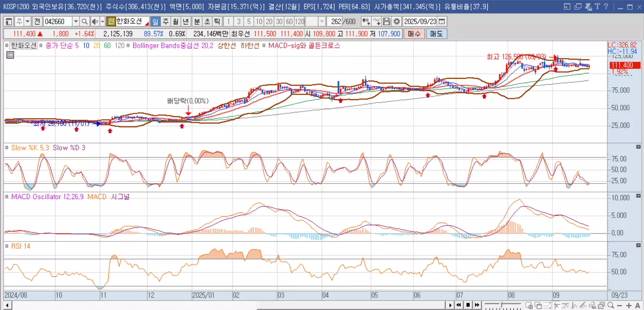Choose interval 30 button
This screenshot has height=310, width=644.
pyautogui.click(x=279, y=22)
